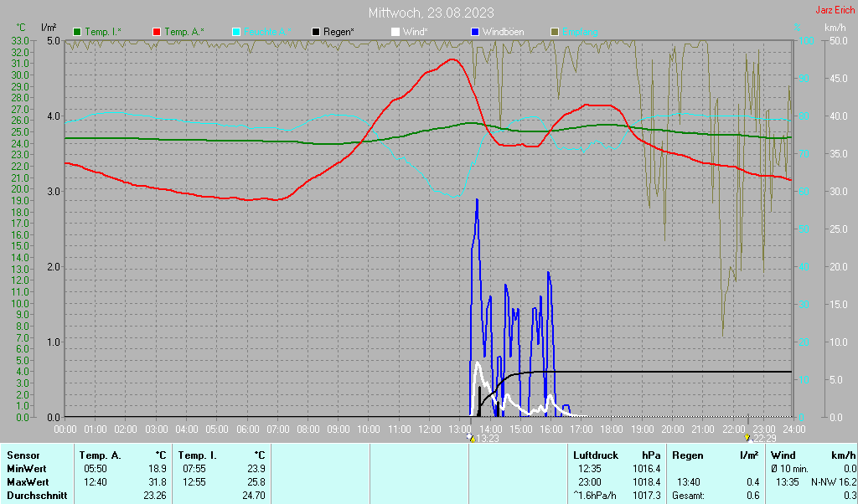Screen dimensions: 858x504
Task: Click the green Temp. I. legend swatch
Action: click(x=77, y=32)
